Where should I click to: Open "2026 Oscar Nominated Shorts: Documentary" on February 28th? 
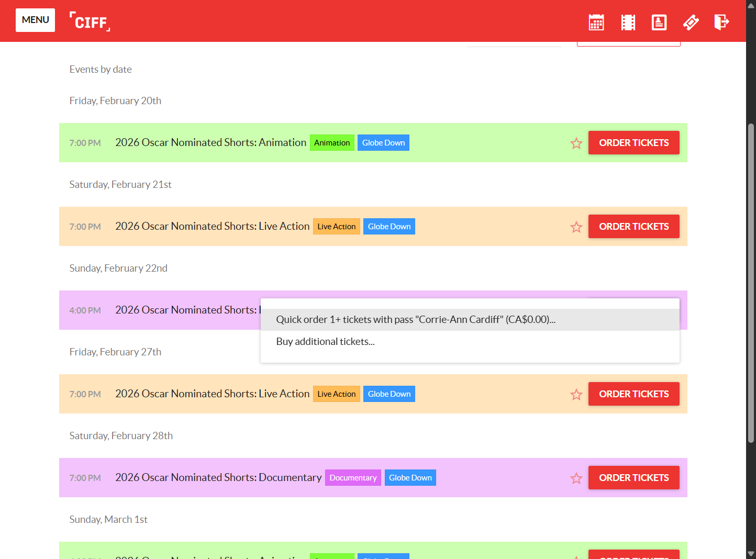[x=218, y=477]
